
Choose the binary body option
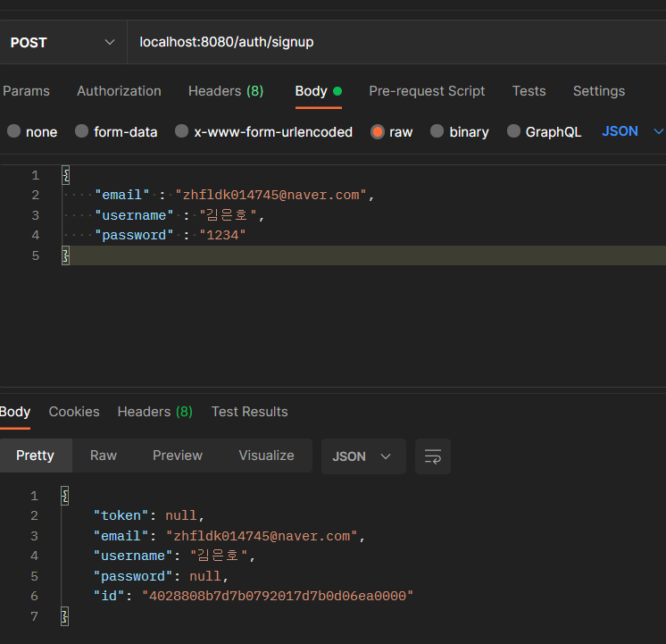click(x=437, y=131)
